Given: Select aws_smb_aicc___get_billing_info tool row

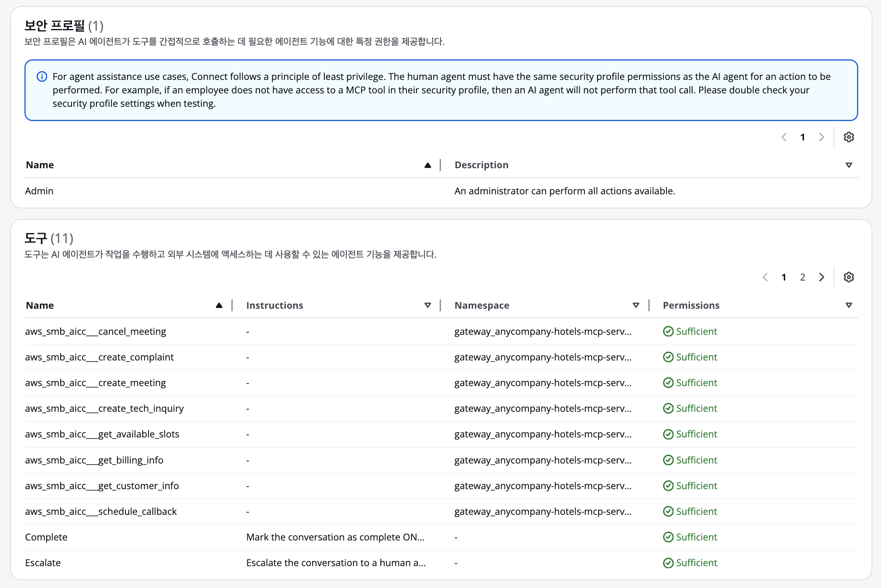Looking at the screenshot, I should (x=94, y=460).
